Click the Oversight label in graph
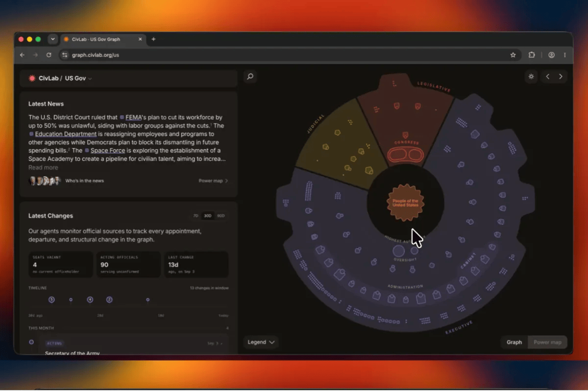The image size is (588, 392). (x=405, y=260)
